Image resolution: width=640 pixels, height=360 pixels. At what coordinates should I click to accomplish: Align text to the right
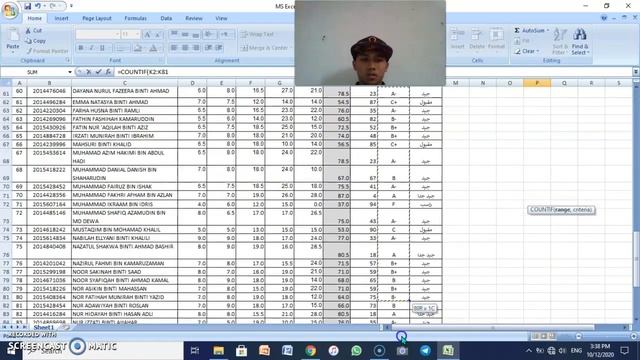point(196,48)
